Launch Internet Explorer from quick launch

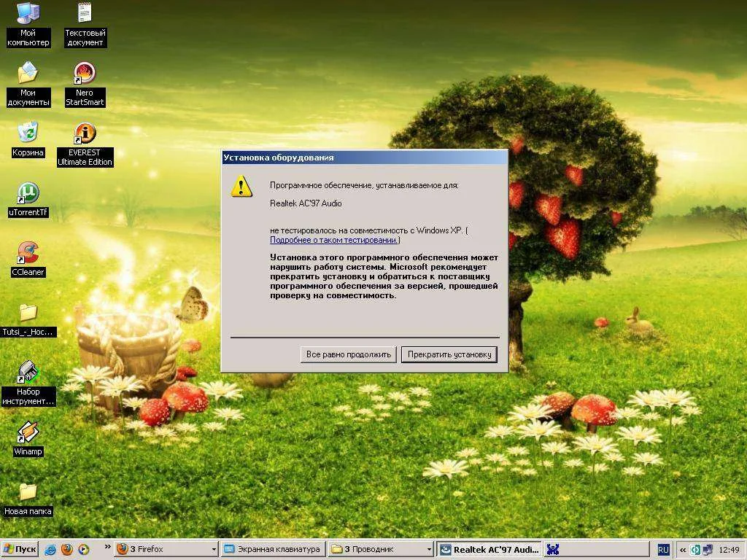click(x=50, y=550)
